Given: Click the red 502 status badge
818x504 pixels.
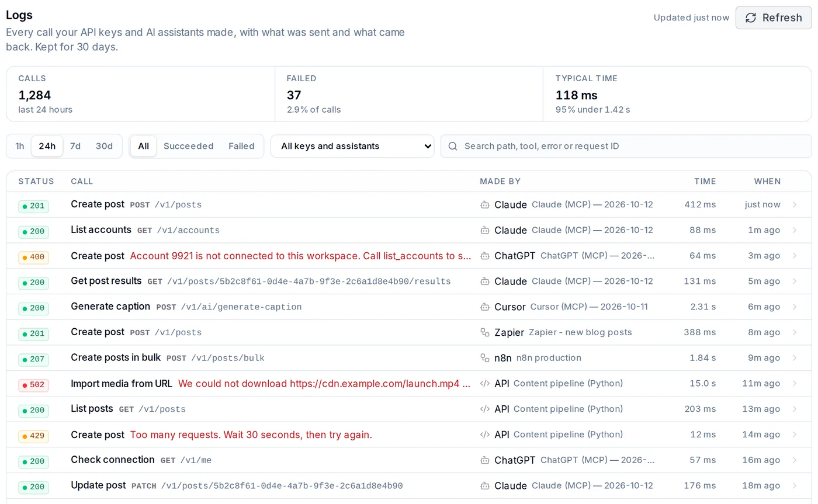Looking at the screenshot, I should [33, 385].
